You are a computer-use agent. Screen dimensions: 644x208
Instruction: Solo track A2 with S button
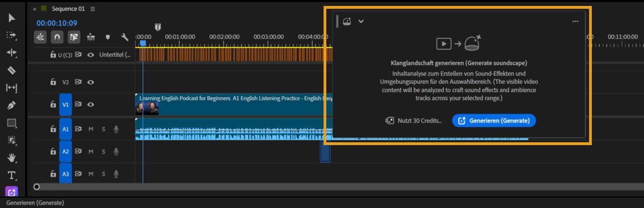103,152
